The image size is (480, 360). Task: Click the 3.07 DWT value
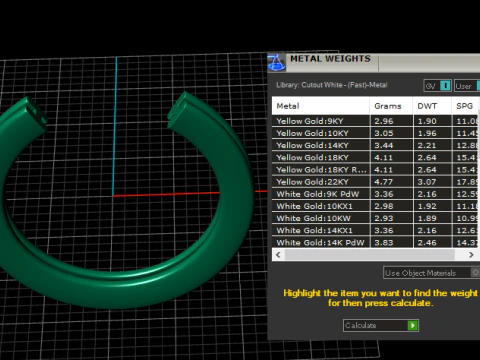tap(427, 182)
